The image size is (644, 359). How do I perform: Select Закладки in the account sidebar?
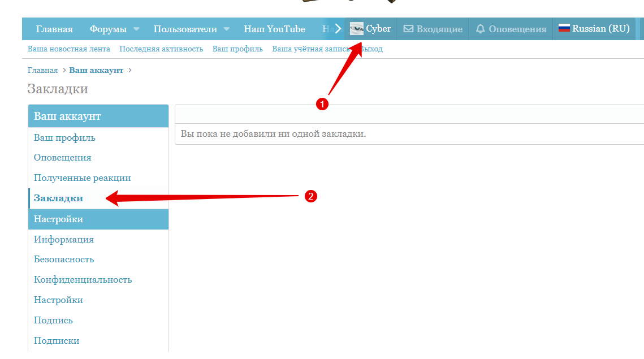pyautogui.click(x=58, y=198)
